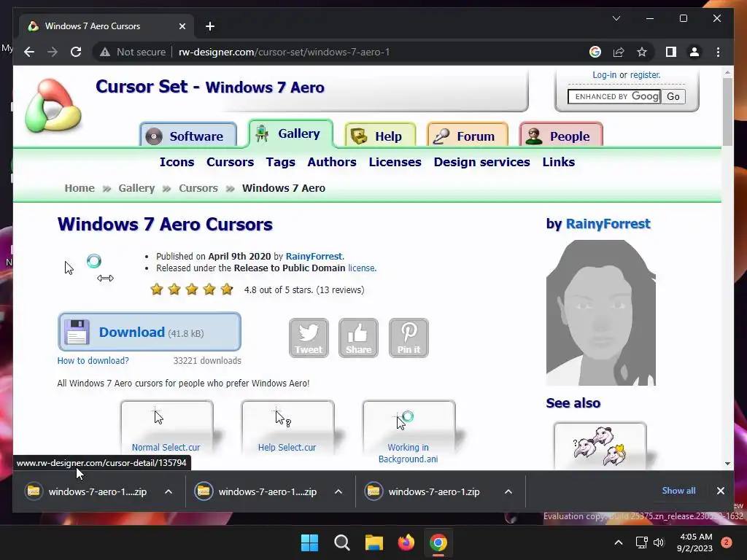
Task: Open Chrome side panel icon
Action: [x=671, y=52]
